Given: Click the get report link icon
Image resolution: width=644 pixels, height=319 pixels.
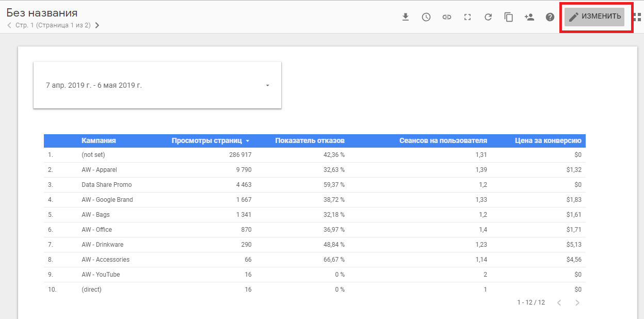Looking at the screenshot, I should (x=447, y=17).
